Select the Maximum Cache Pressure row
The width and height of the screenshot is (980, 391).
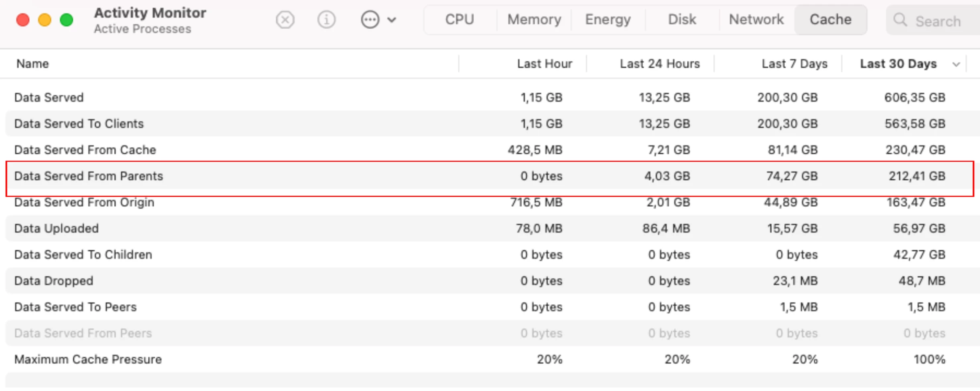click(493, 359)
